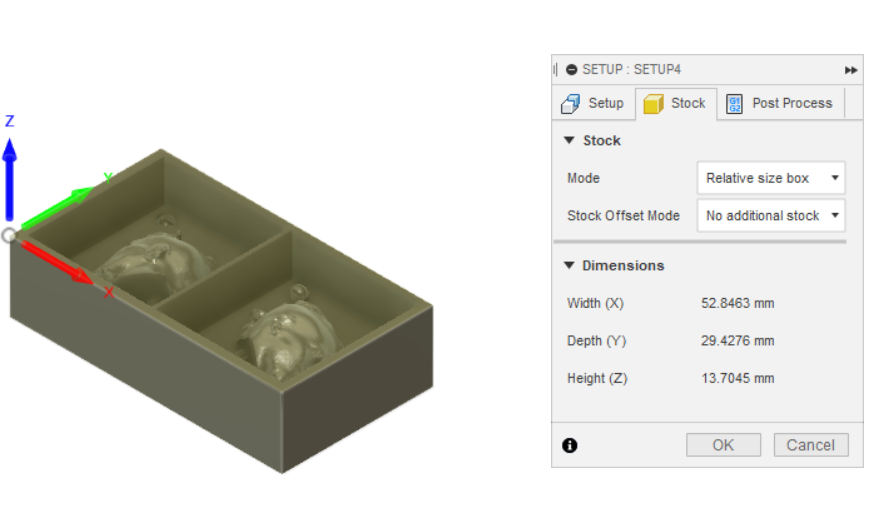Click the Mode label
This screenshot has height=513, width=869.
coord(583,178)
